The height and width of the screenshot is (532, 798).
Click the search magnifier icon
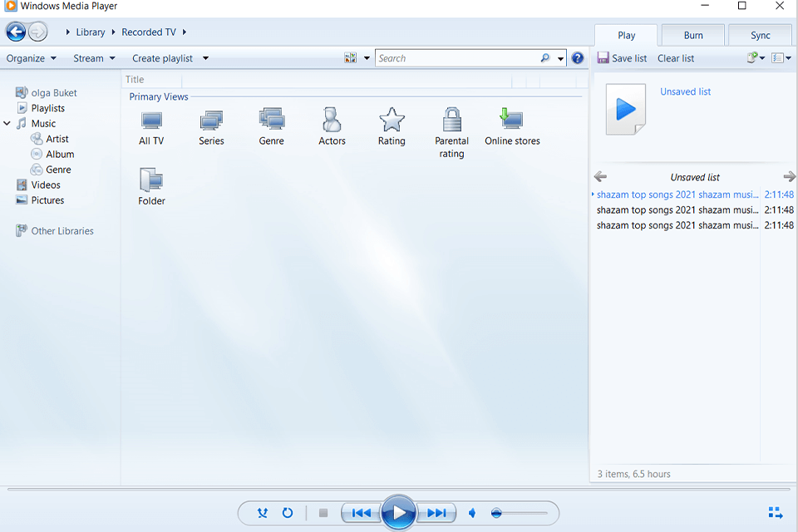coord(545,58)
